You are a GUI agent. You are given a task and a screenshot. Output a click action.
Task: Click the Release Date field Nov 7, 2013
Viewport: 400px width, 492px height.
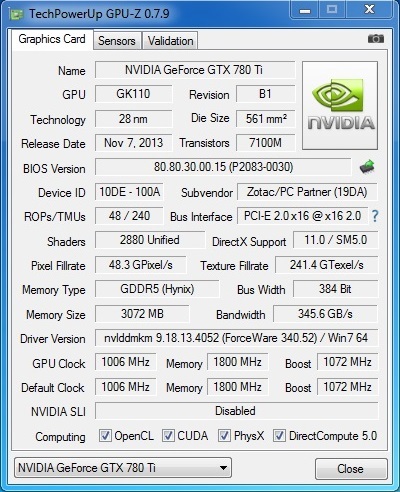134,143
